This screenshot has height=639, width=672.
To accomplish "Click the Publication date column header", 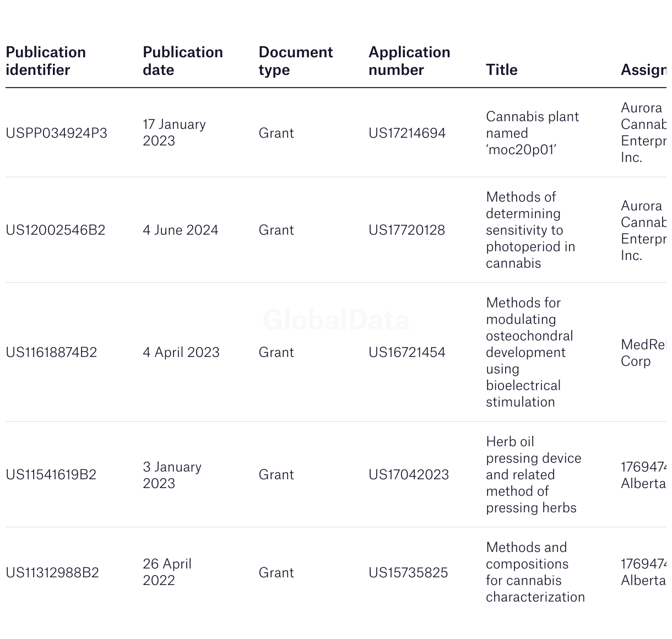I will 183,61.
